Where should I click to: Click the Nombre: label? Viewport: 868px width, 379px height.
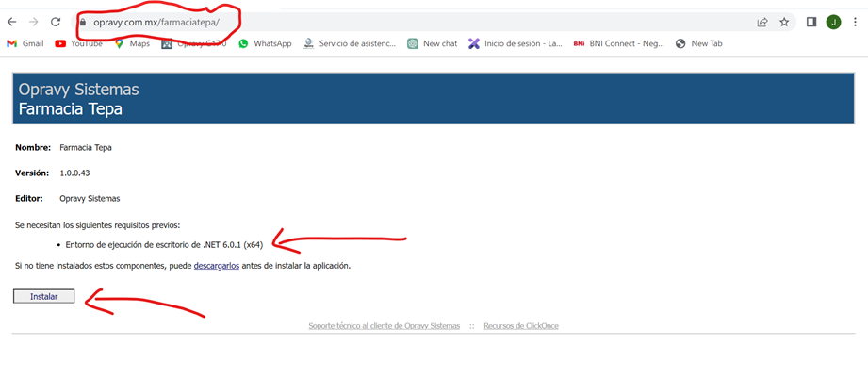pos(33,148)
